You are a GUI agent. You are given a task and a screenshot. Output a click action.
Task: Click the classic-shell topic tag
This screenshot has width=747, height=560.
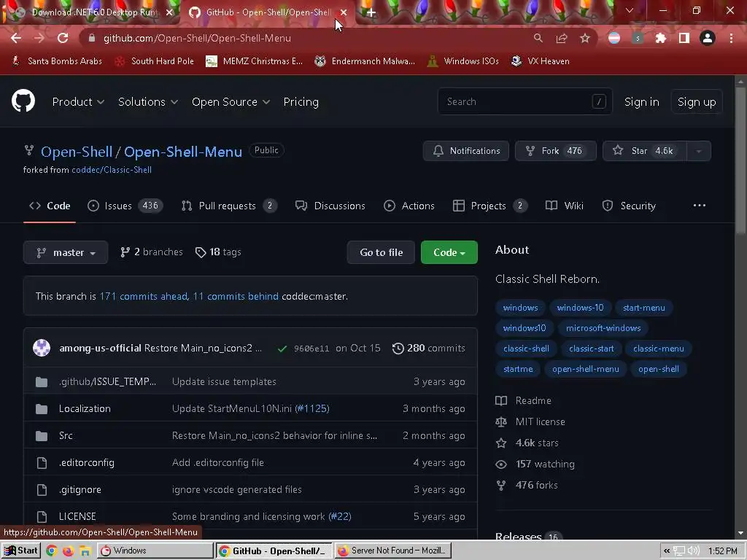pos(526,349)
